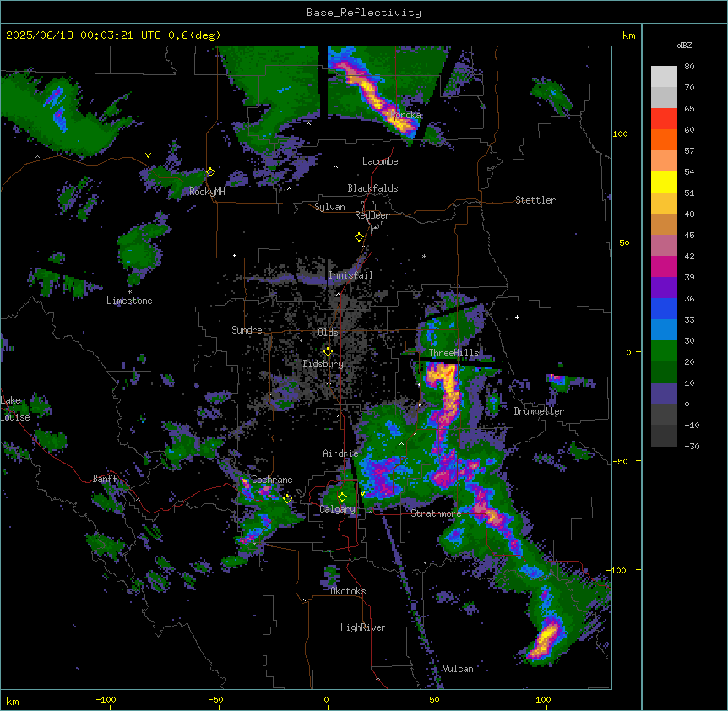Screen dimensions: 728x711
Task: Select the yellow diamond marker above Calgary label
Action: click(x=342, y=497)
